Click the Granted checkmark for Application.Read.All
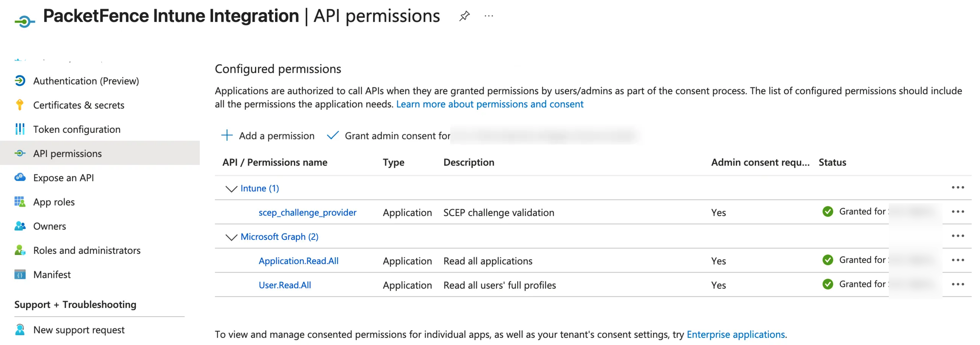Image resolution: width=980 pixels, height=345 pixels. tap(828, 260)
